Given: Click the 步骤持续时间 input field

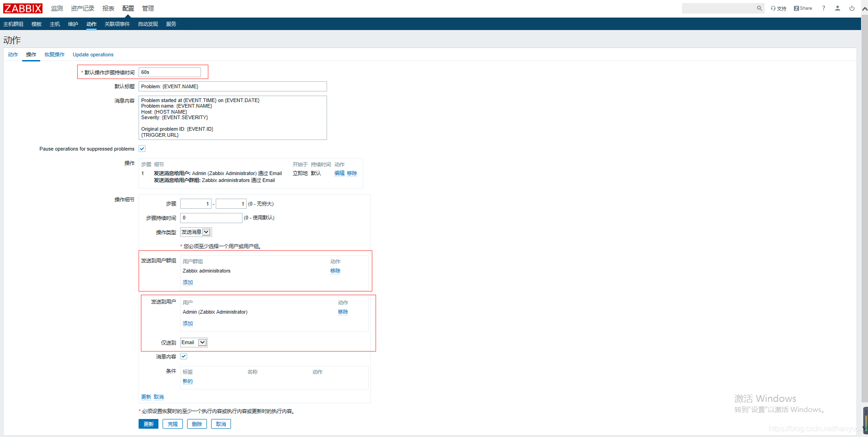Looking at the screenshot, I should pyautogui.click(x=211, y=218).
